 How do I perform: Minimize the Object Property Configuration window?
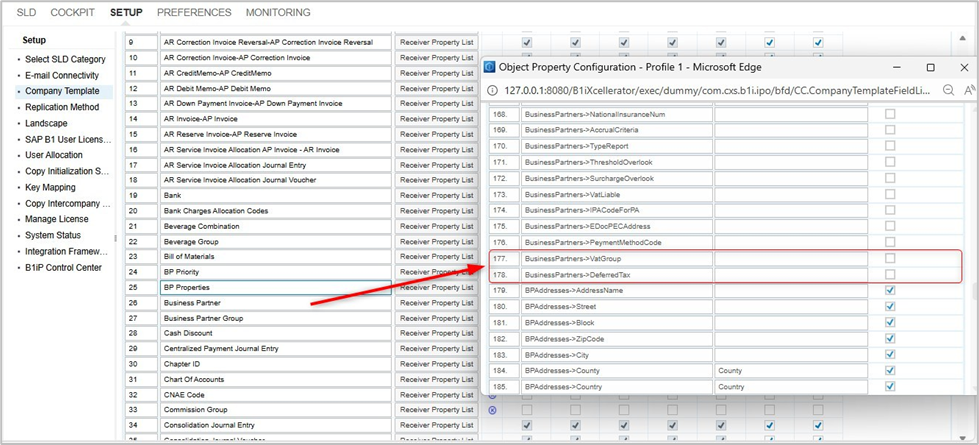point(896,68)
